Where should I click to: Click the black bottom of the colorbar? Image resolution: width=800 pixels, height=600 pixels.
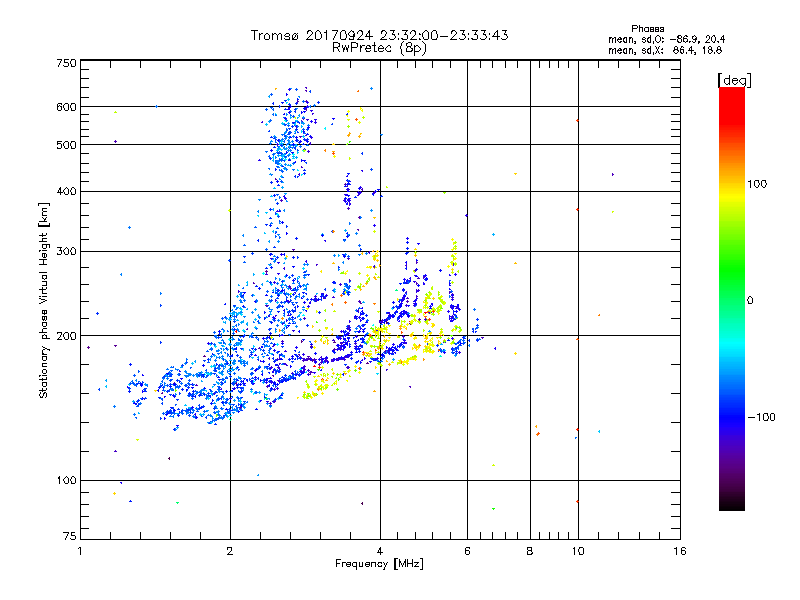[x=732, y=503]
